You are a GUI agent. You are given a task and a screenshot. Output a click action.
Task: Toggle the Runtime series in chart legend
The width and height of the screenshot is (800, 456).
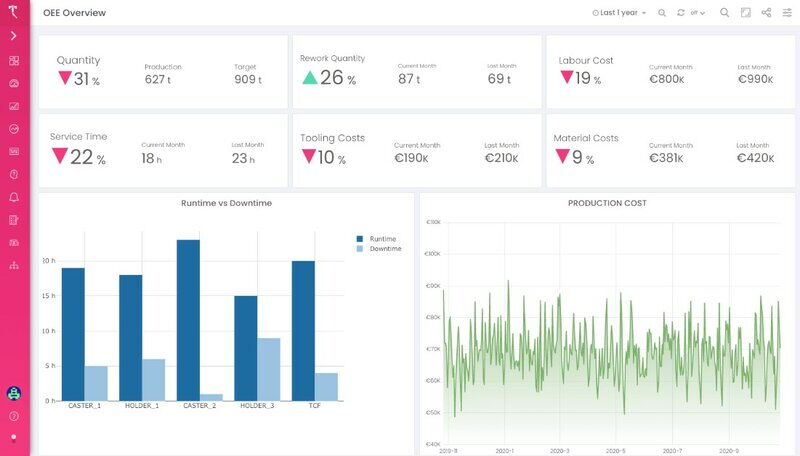click(x=382, y=239)
